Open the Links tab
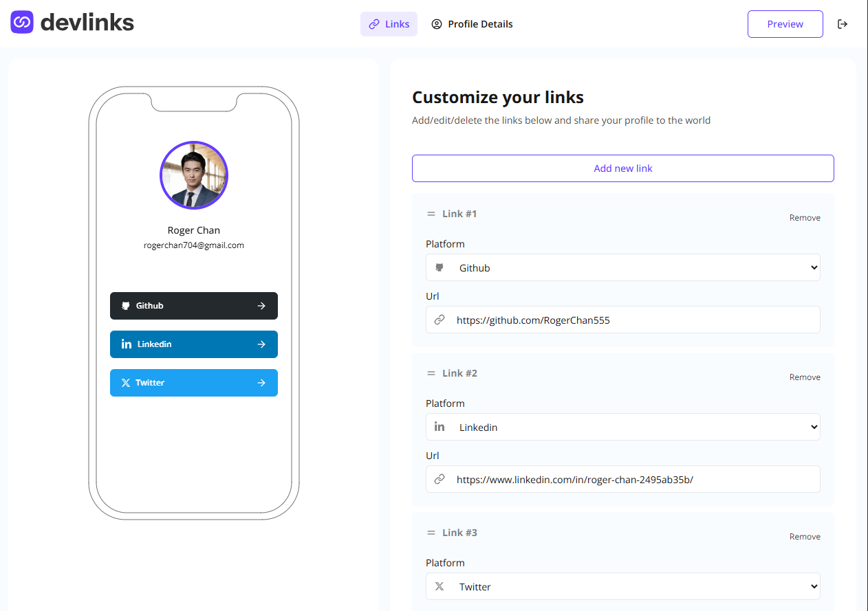Screen dimensions: 868x611 point(389,24)
